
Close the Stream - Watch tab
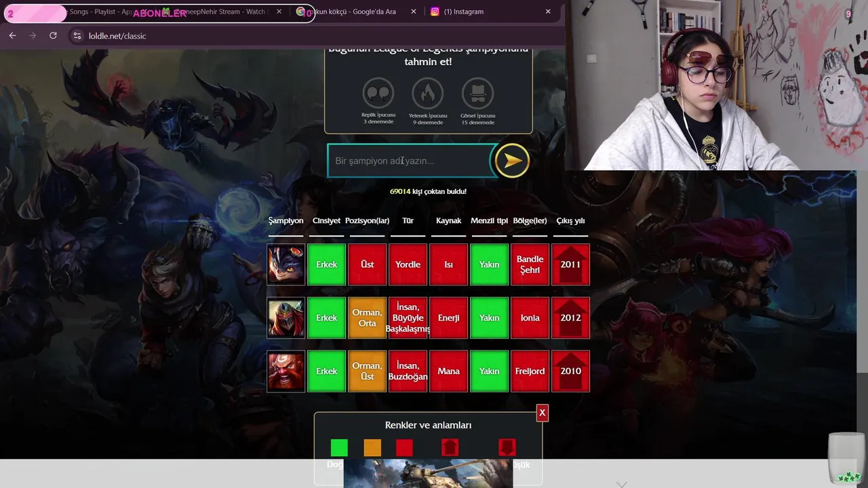279,12
